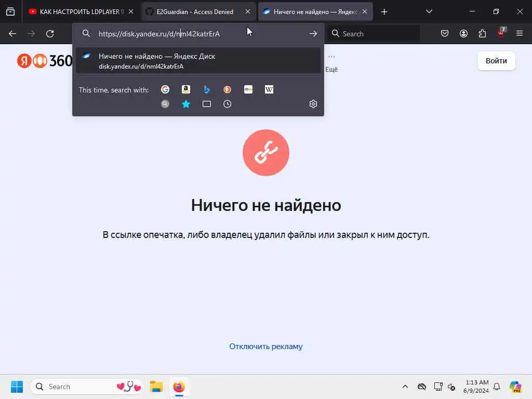The image size is (532, 399).
Task: Reload the current page
Action: (x=50, y=34)
